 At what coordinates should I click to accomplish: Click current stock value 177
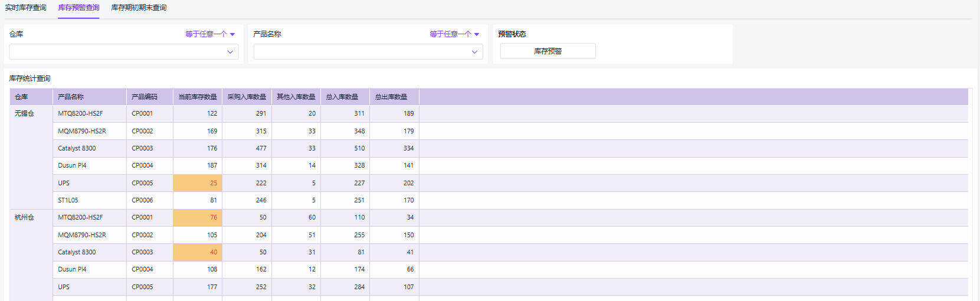coord(198,287)
